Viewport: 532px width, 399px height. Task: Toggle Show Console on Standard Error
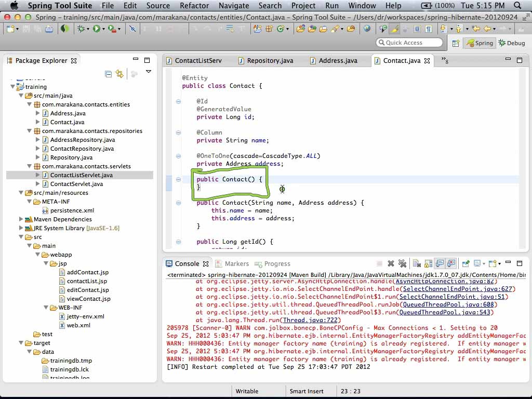[451, 263]
